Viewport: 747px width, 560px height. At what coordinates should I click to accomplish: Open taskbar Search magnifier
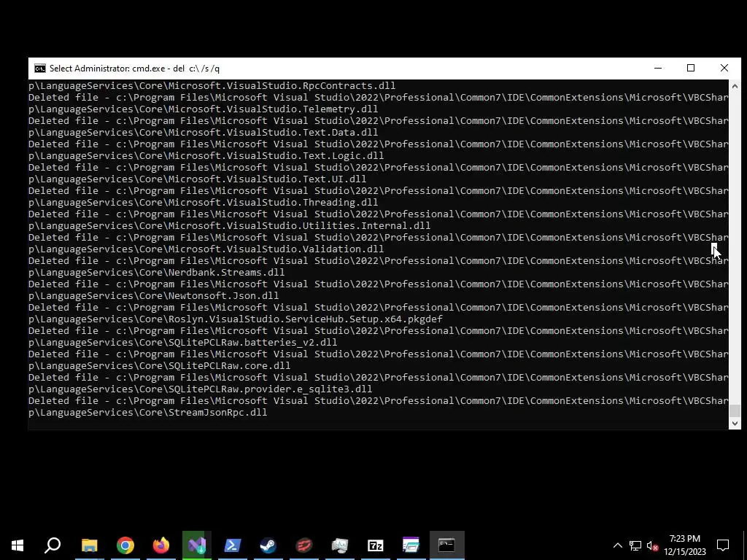53,545
